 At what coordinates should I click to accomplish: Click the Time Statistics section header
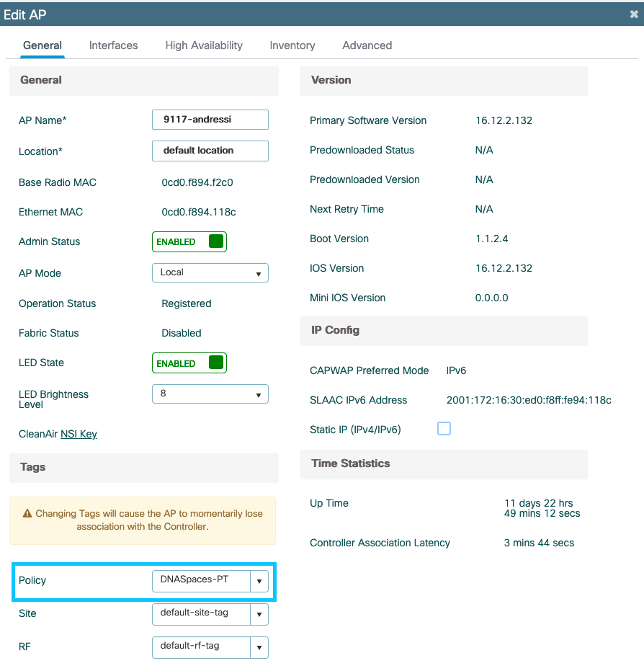pos(444,464)
